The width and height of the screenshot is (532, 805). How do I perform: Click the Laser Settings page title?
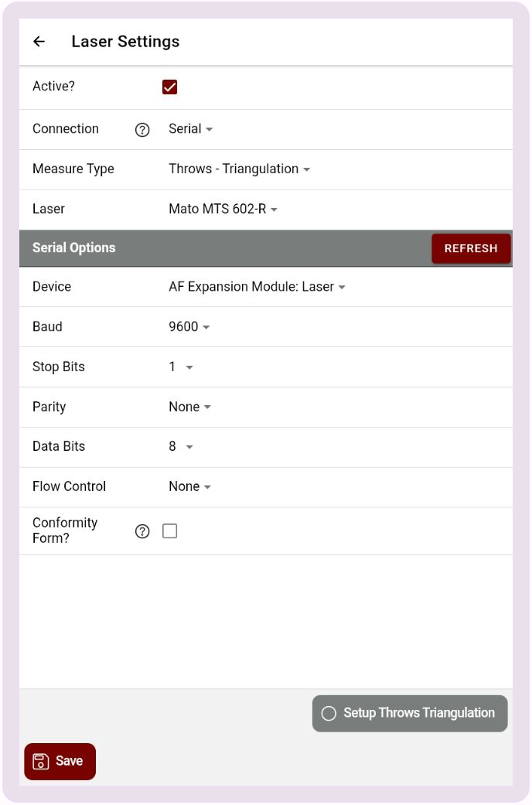(125, 42)
